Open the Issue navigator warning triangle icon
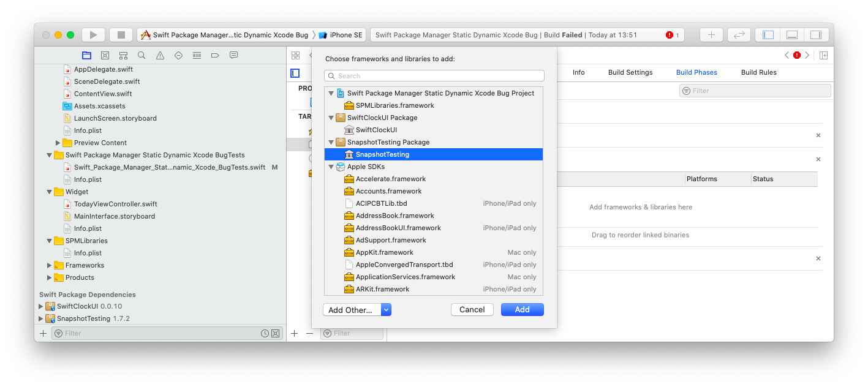This screenshot has width=868, height=387. pos(160,55)
